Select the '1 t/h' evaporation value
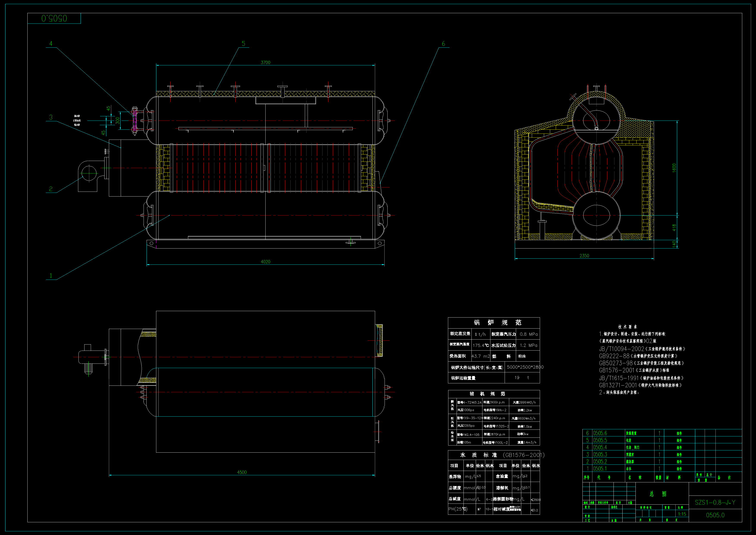756x535 pixels. point(480,334)
